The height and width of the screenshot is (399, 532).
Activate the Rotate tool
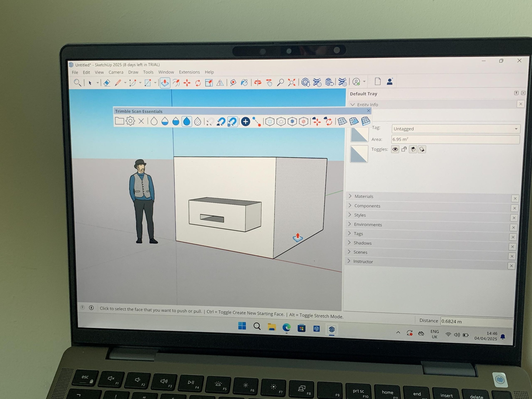tap(198, 83)
